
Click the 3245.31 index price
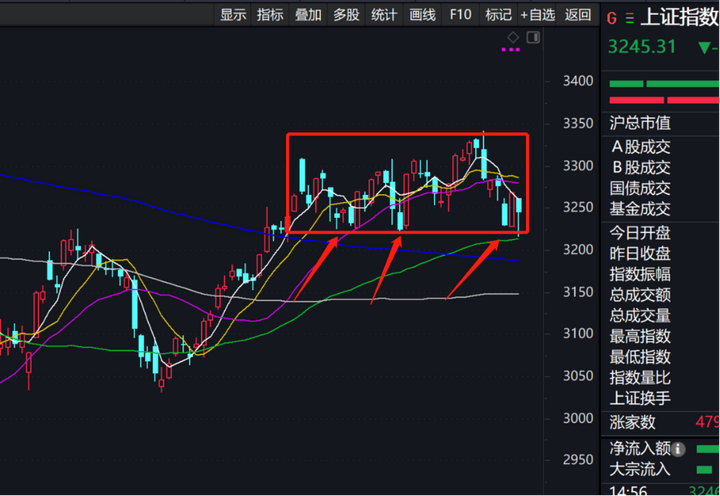click(641, 47)
